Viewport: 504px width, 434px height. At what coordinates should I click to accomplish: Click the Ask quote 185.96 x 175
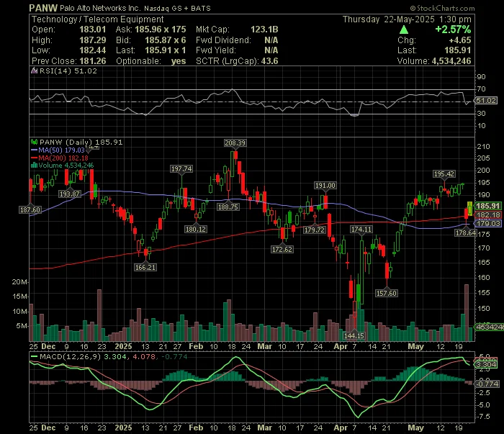[161, 30]
